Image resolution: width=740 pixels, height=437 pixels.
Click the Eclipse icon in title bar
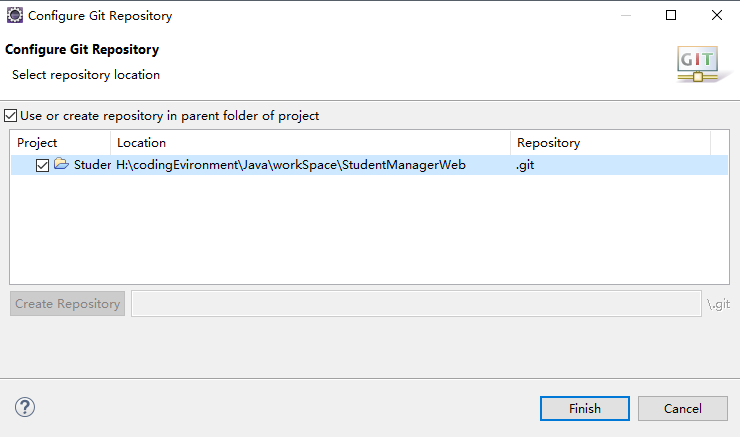[x=15, y=15]
